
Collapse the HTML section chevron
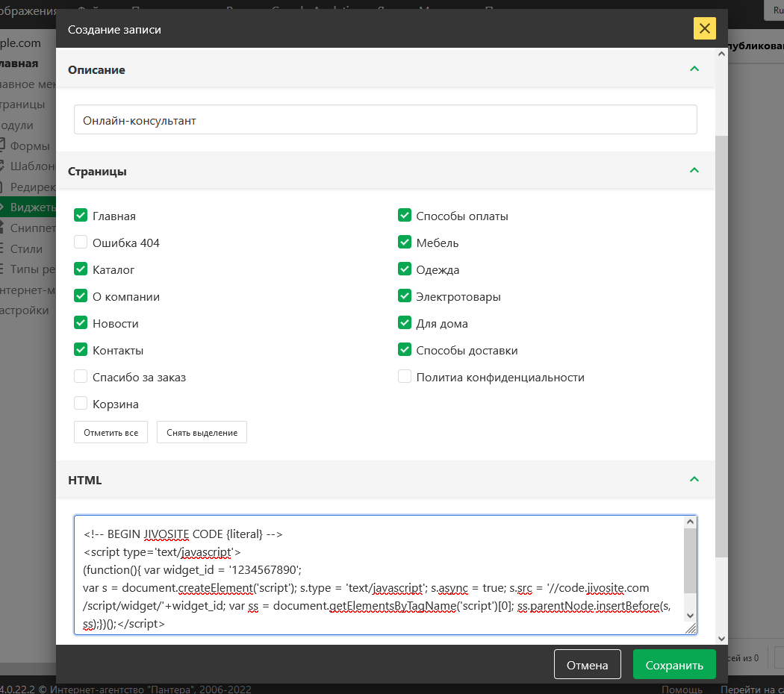(x=694, y=480)
